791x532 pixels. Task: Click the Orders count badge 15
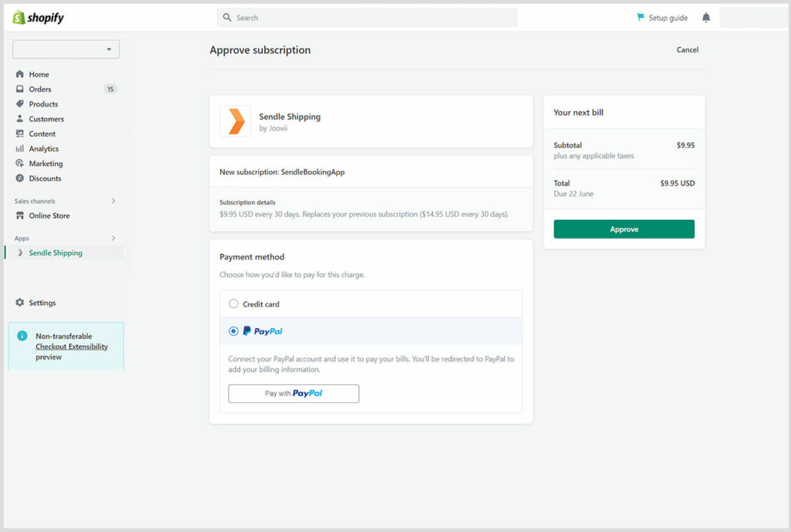coord(110,90)
